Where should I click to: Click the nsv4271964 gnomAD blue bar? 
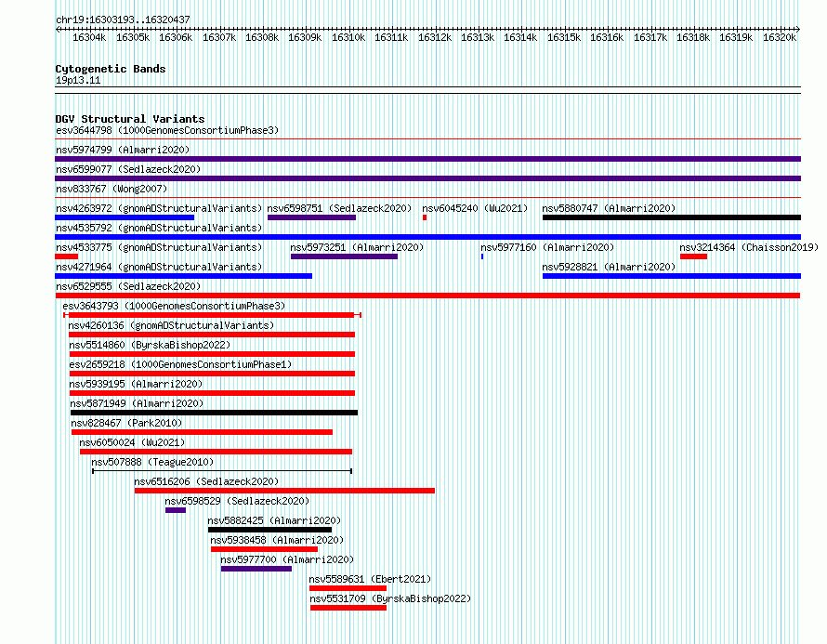[x=184, y=276]
